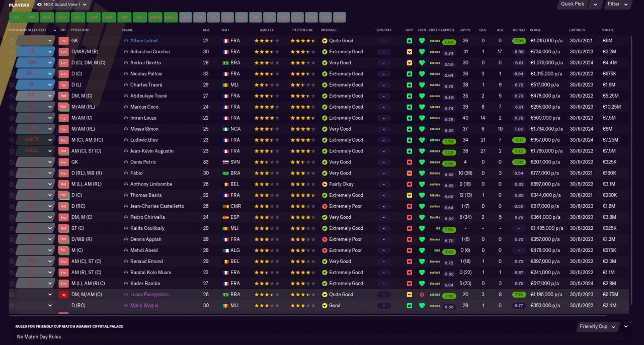Tick the selection check for Alban Lafont's row
The image size is (644, 345).
point(12,41)
